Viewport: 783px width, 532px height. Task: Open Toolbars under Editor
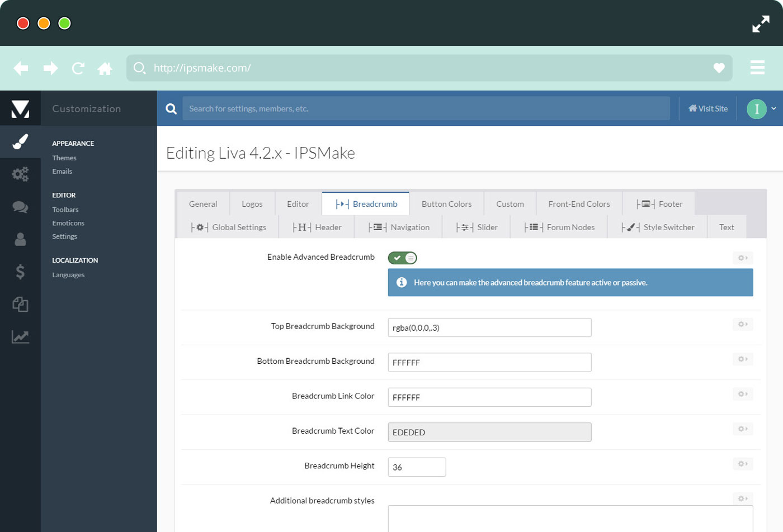pos(65,210)
